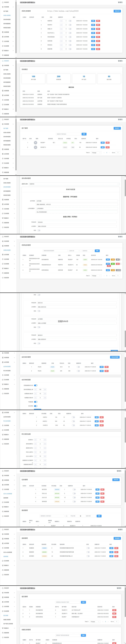Toggle 状态 switch under 请输入项目名称 field

click(x=39, y=230)
